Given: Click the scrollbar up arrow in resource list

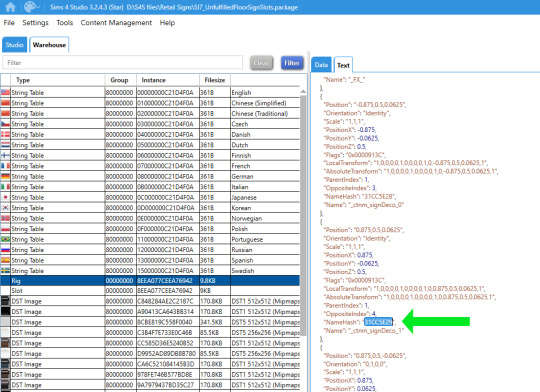Looking at the screenshot, I should [x=303, y=92].
